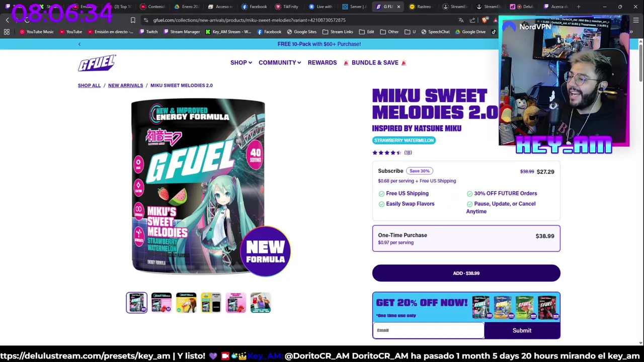Select the Subscribe purchase option

click(x=466, y=191)
